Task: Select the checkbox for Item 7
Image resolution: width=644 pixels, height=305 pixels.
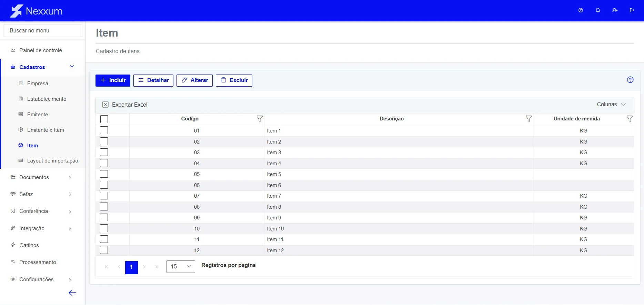Action: 104,196
